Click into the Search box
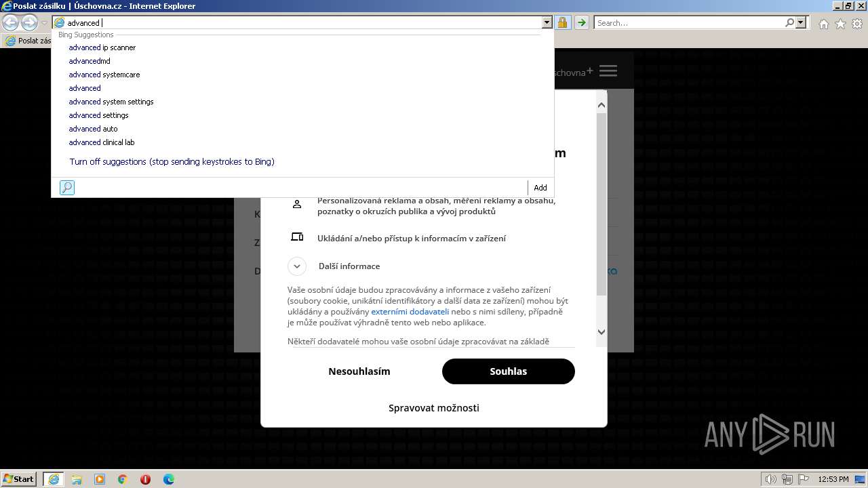The height and width of the screenshot is (488, 868). point(689,23)
